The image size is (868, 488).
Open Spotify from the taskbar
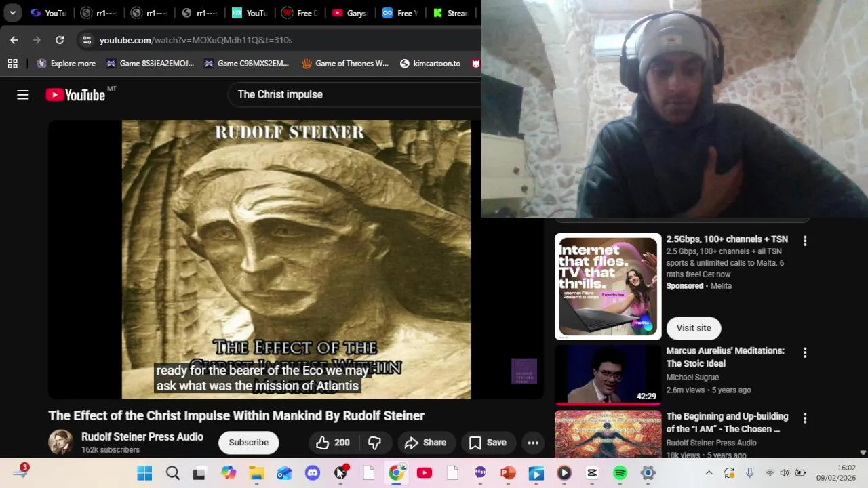pos(620,473)
